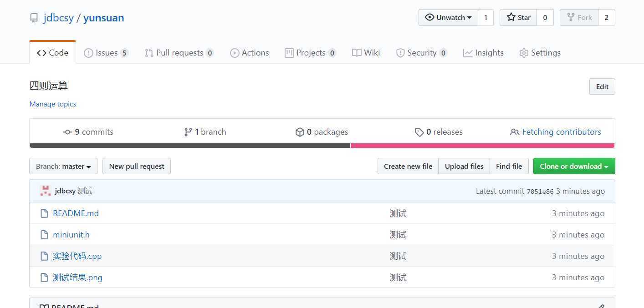Click the pencil edit icon for the README
The height and width of the screenshot is (308, 644).
(601, 307)
